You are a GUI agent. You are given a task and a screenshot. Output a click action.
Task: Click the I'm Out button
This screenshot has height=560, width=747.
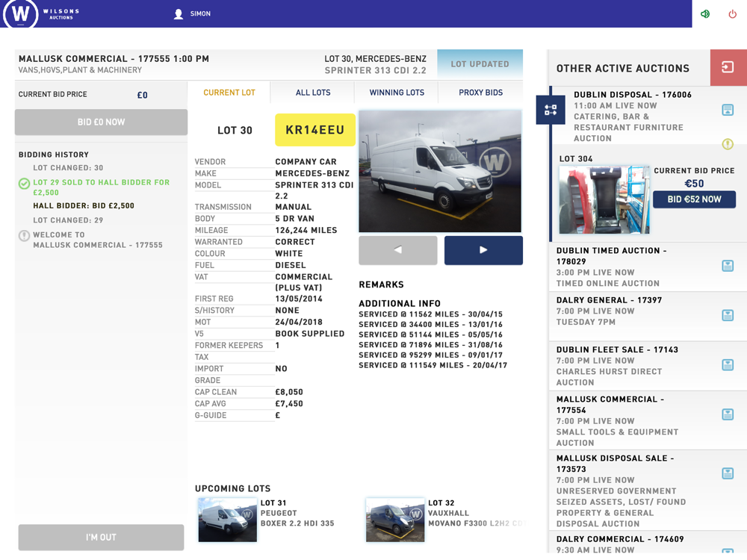101,537
